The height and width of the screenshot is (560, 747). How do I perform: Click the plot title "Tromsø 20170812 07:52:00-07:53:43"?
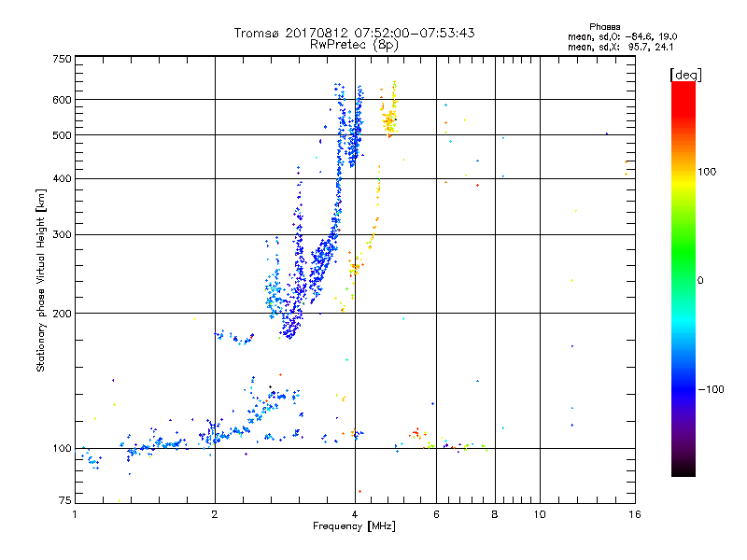point(355,33)
